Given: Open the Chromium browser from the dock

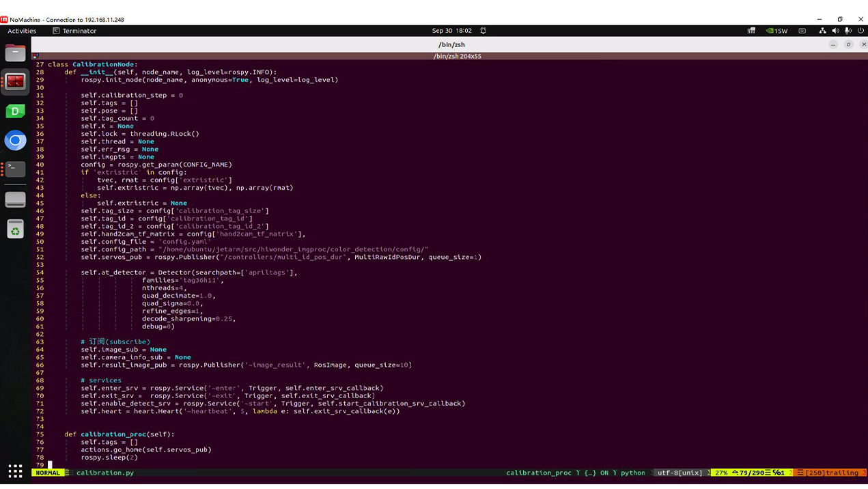Looking at the screenshot, I should pyautogui.click(x=15, y=141).
